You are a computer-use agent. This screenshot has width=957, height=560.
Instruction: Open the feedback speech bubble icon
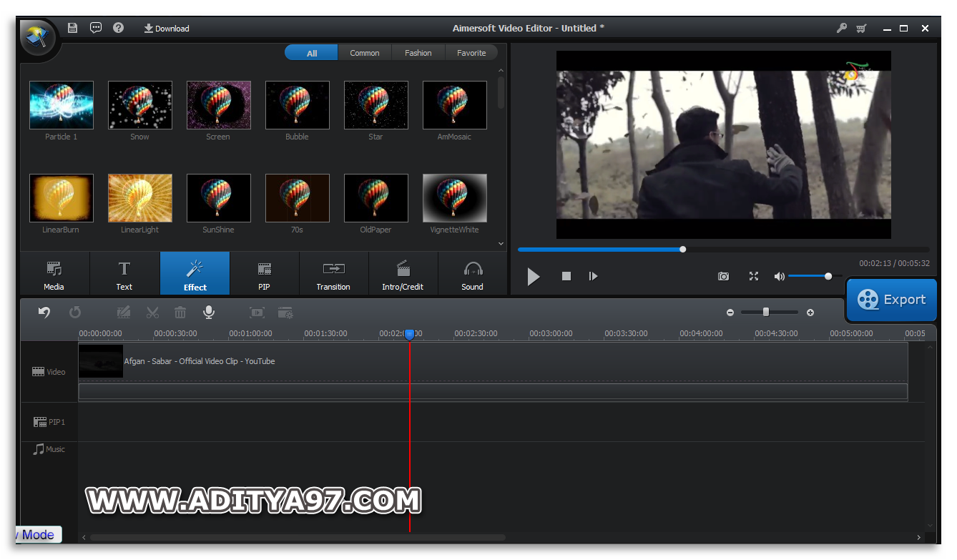[x=96, y=28]
